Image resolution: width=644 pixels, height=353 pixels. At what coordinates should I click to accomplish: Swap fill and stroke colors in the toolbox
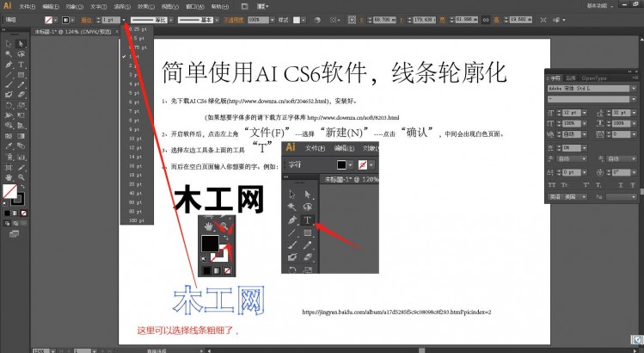(22, 186)
